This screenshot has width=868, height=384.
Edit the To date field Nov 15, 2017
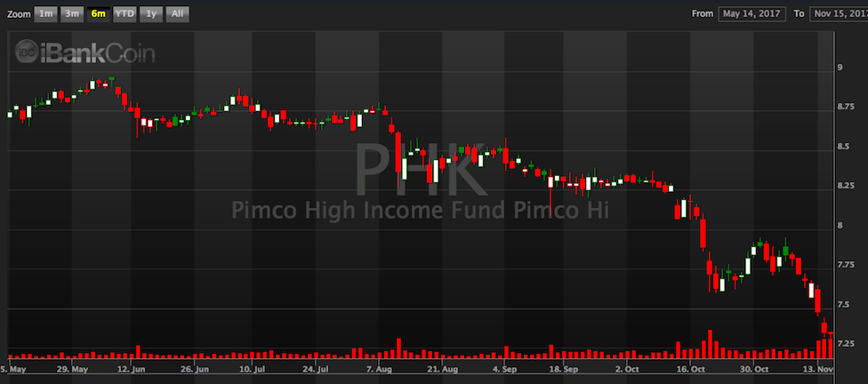pyautogui.click(x=839, y=14)
